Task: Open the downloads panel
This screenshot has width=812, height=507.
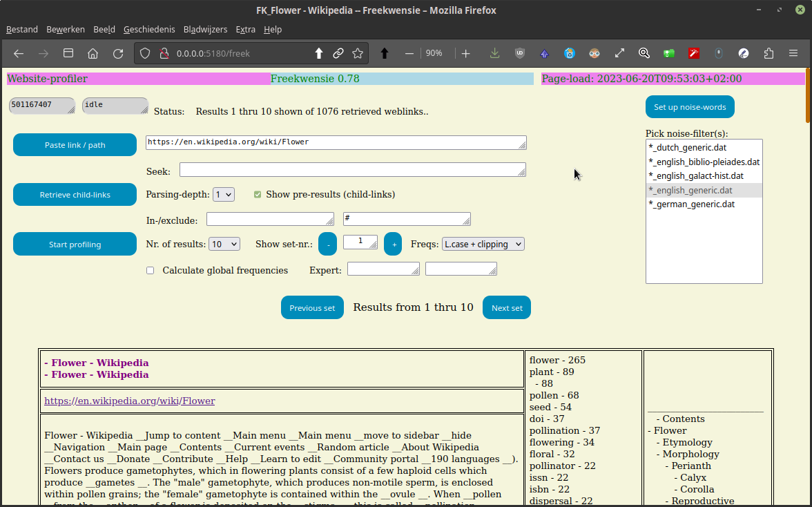Action: click(x=494, y=53)
